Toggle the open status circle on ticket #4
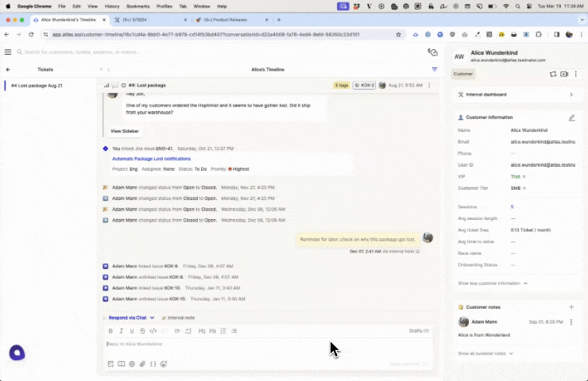Viewport: 588px width, 381px height. [x=123, y=86]
